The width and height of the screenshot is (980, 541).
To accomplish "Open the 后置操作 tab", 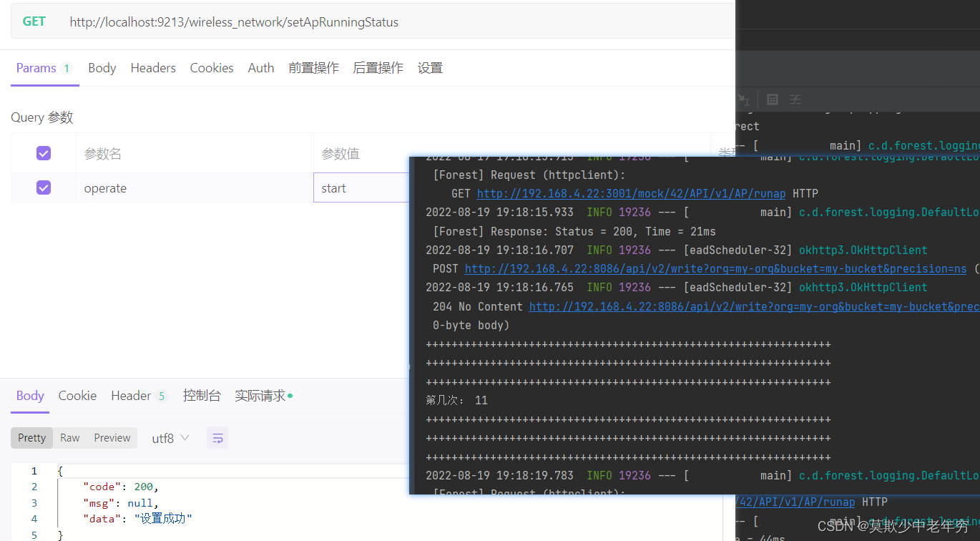I will [378, 68].
